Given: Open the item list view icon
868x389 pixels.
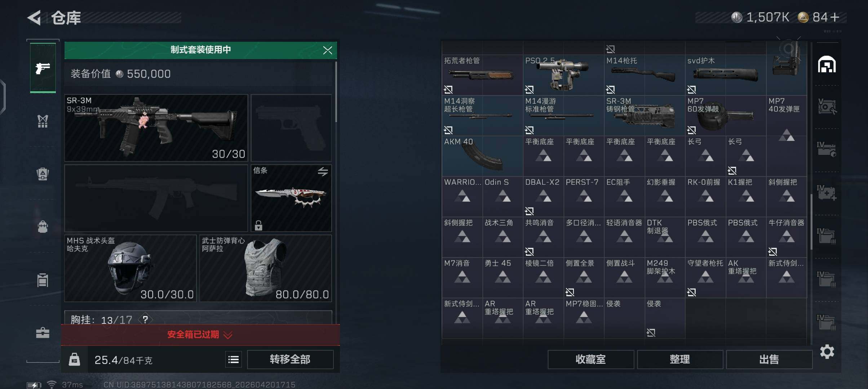Looking at the screenshot, I should point(234,359).
